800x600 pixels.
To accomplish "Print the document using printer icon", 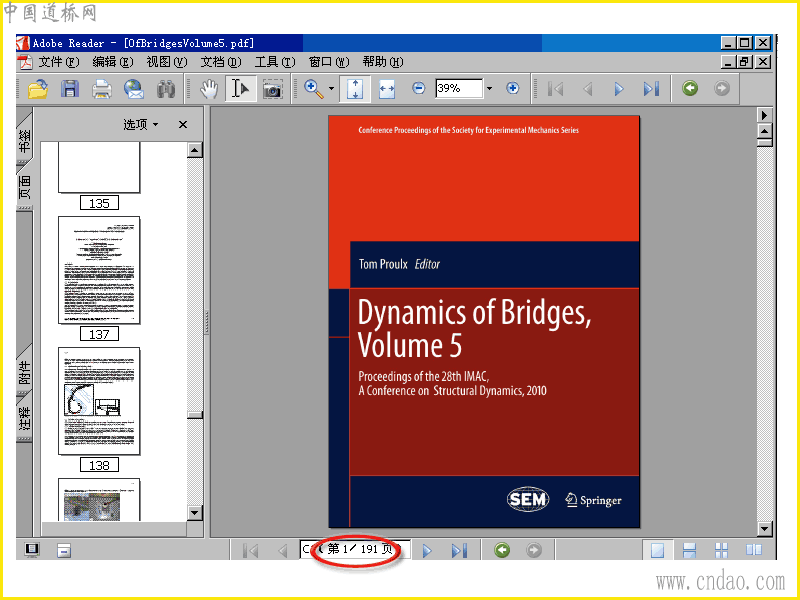I will tap(101, 89).
